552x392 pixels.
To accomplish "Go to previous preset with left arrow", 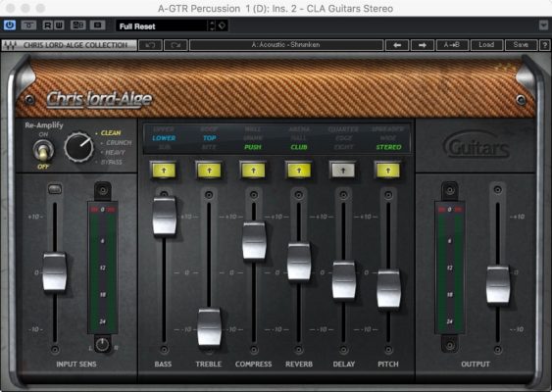I will [397, 45].
